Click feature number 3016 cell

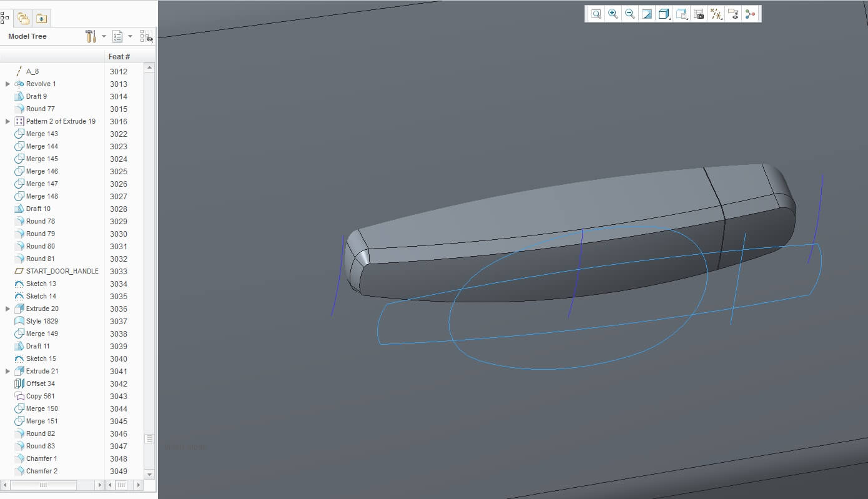click(x=119, y=121)
